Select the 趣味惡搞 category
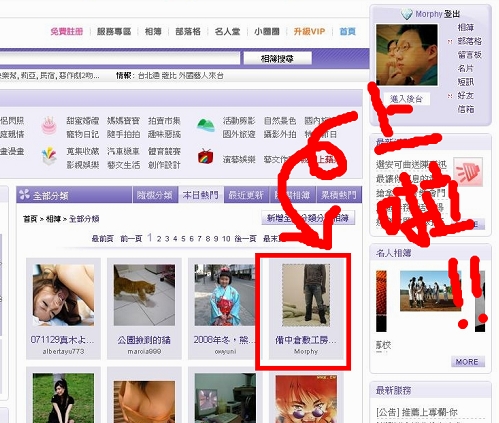This screenshot has height=423, width=499. point(164,134)
